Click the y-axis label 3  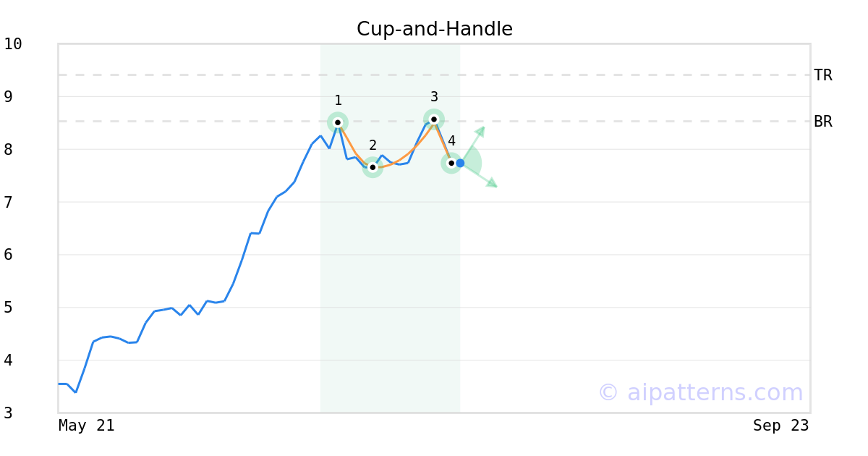tap(8, 413)
